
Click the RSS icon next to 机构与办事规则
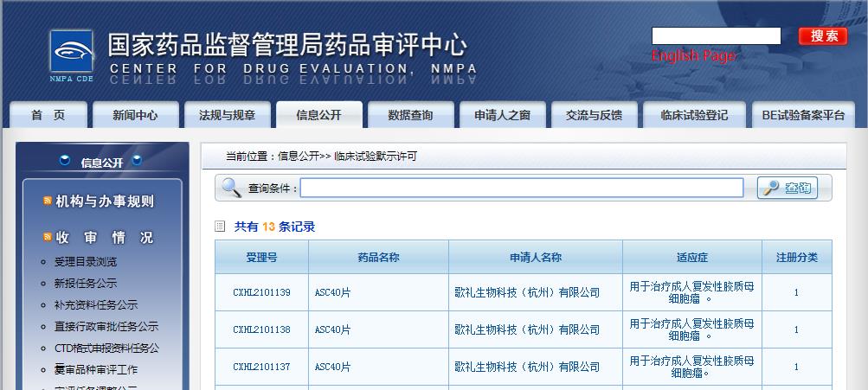[48, 201]
